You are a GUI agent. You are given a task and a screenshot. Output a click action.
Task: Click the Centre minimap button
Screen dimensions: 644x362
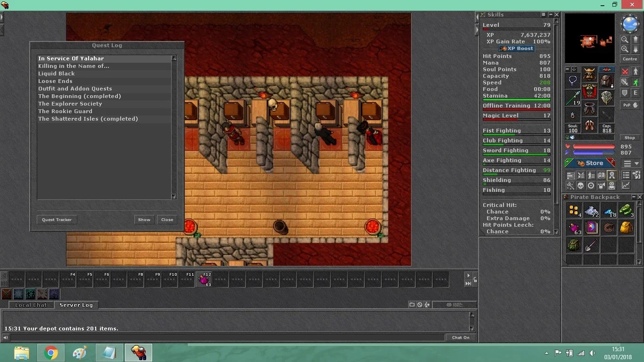click(630, 59)
